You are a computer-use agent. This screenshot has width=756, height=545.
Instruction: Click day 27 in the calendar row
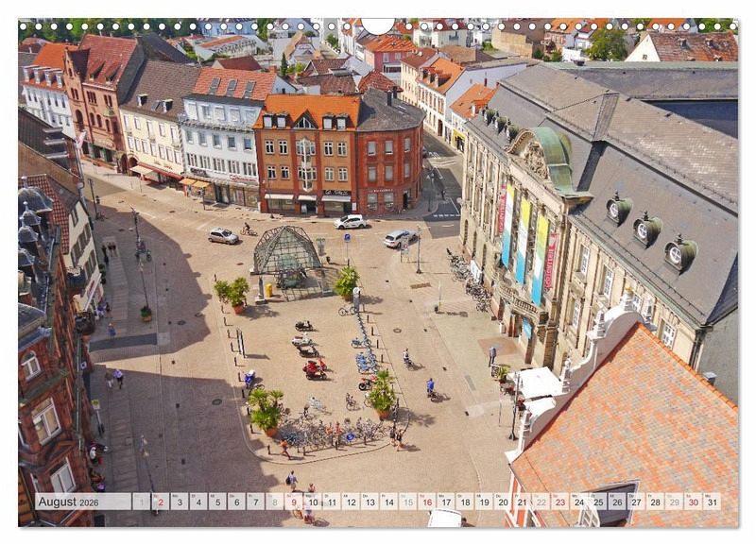[635, 502]
